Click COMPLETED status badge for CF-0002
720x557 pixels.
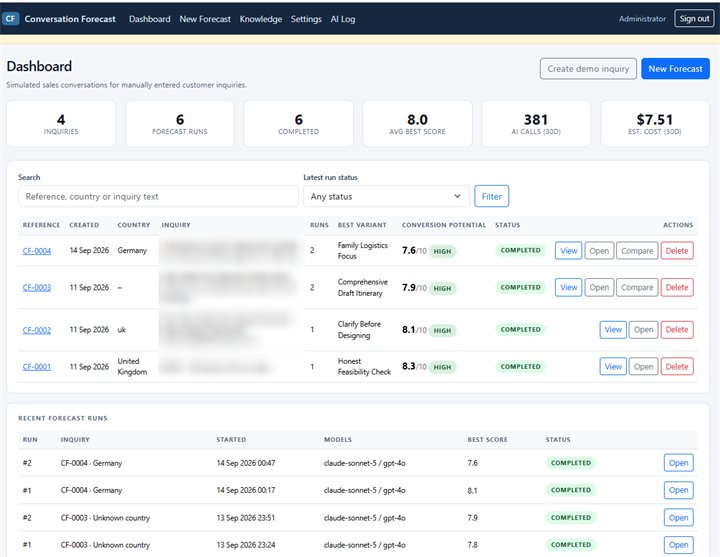[x=520, y=330]
